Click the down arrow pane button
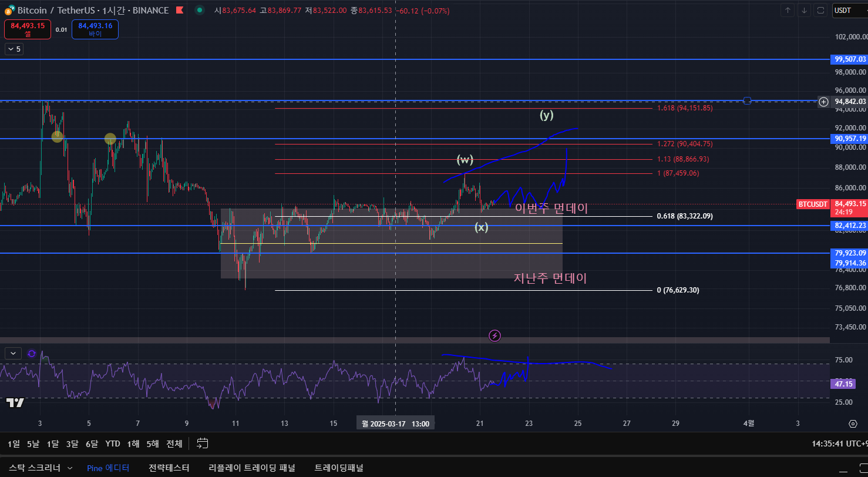868x477 pixels. coord(805,10)
